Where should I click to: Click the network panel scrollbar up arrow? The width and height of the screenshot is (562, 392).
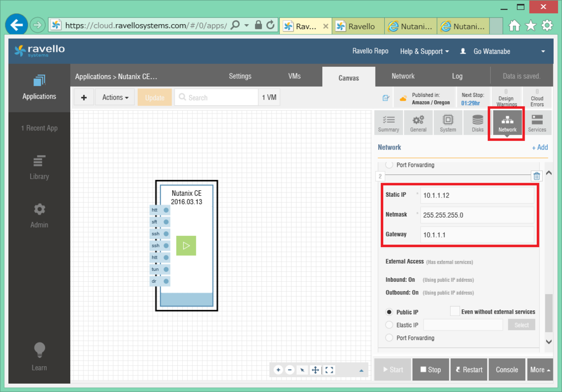point(549,173)
